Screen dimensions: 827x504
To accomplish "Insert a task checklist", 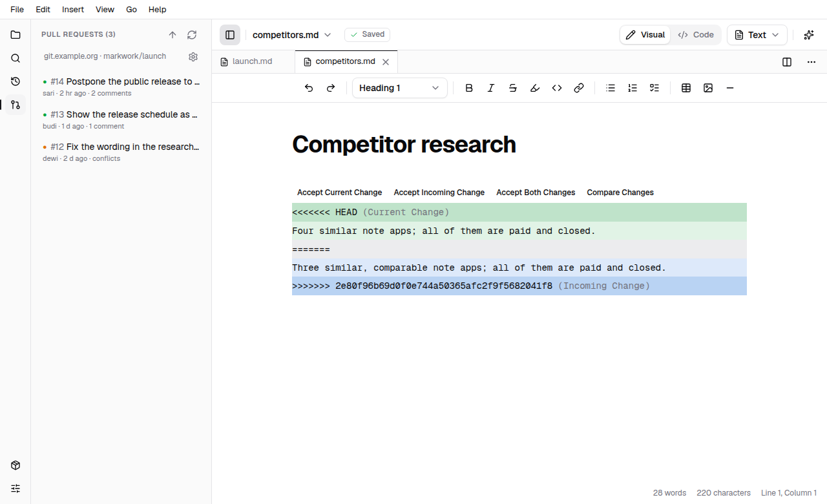I will click(654, 88).
